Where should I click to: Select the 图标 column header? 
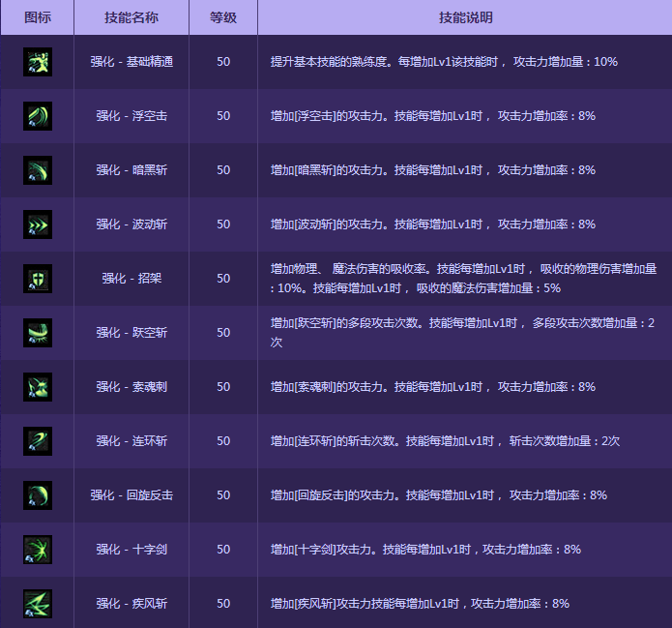pyautogui.click(x=38, y=17)
